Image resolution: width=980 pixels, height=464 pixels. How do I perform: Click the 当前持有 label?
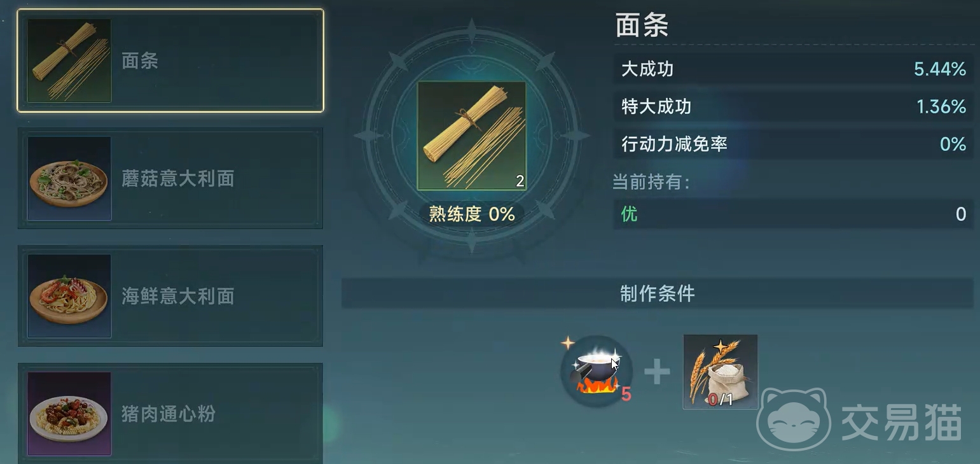[651, 182]
